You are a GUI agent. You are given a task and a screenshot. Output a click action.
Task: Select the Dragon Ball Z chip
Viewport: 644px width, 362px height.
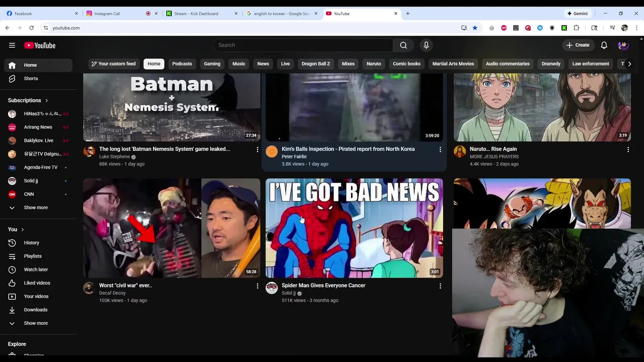tap(316, 64)
